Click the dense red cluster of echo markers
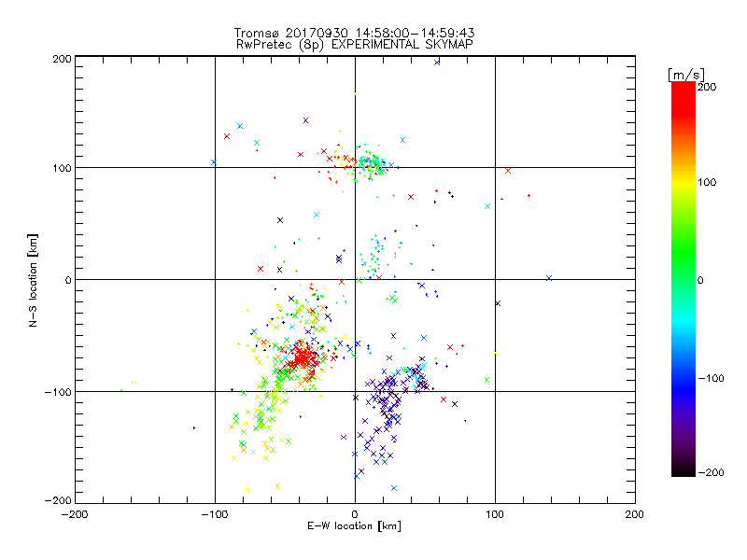The height and width of the screenshot is (560, 747). tap(303, 358)
